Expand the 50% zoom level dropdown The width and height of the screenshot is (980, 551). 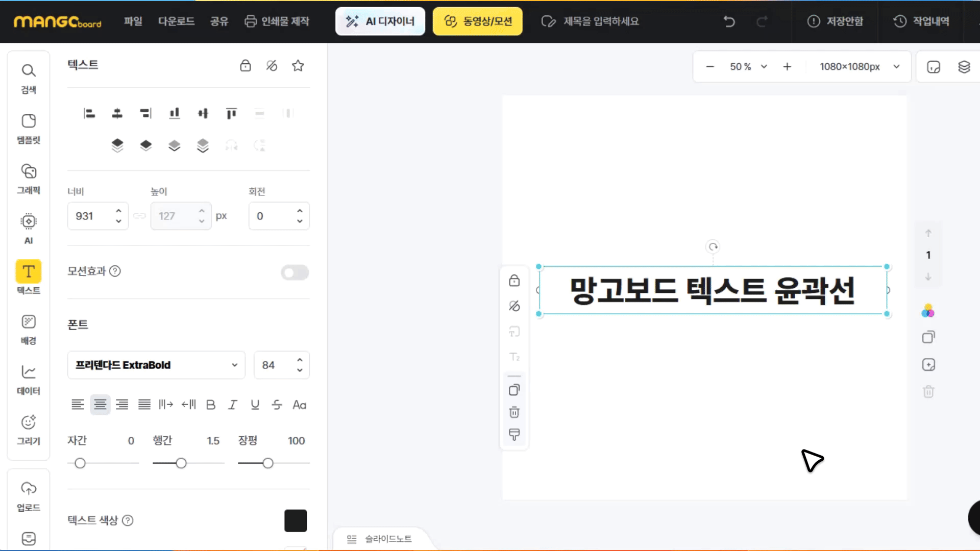click(764, 67)
